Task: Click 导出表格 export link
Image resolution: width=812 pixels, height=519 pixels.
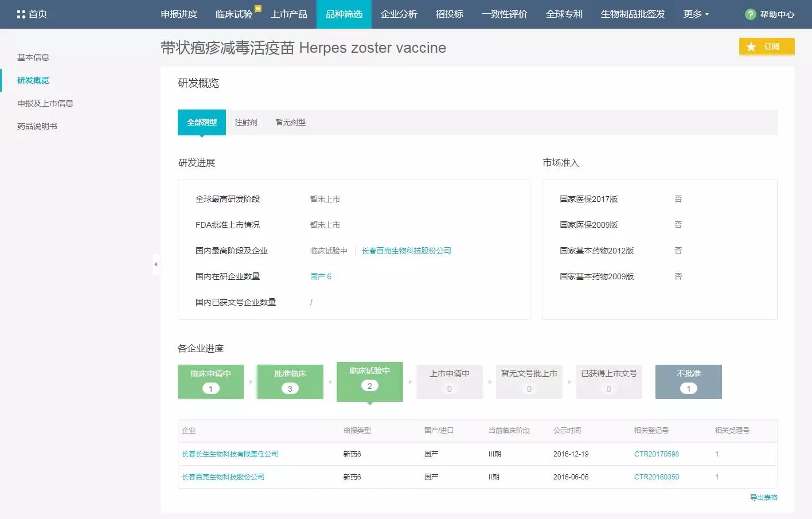Action: [763, 497]
